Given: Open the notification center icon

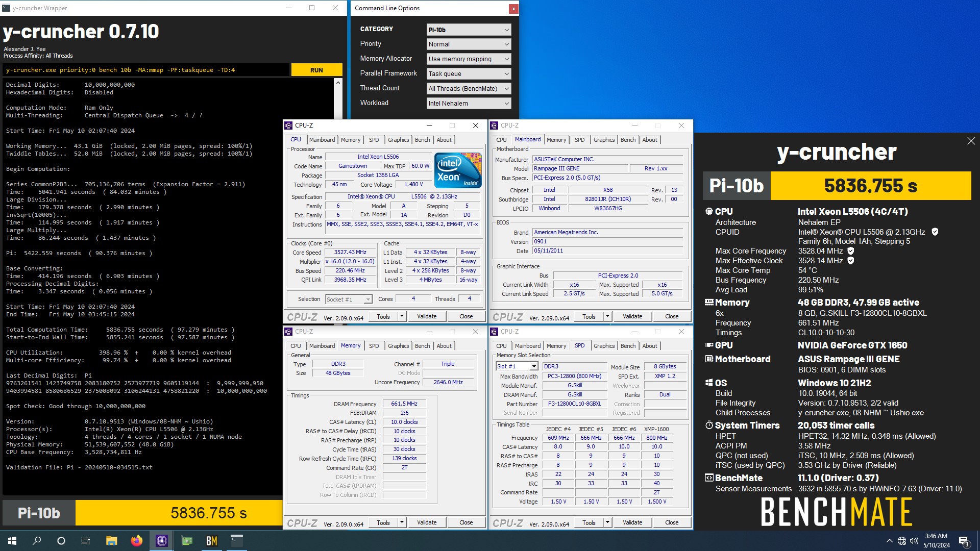Looking at the screenshot, I should [964, 541].
